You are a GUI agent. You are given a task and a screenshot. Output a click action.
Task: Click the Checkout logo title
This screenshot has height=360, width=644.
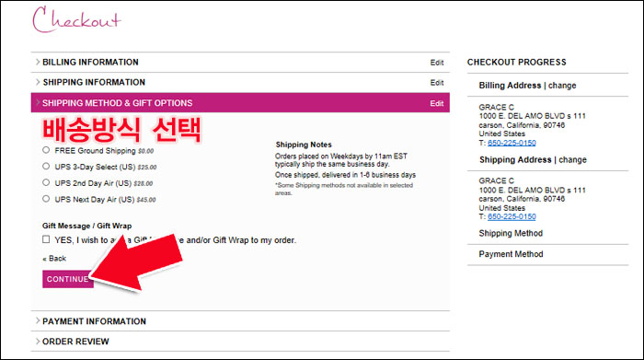[76, 19]
